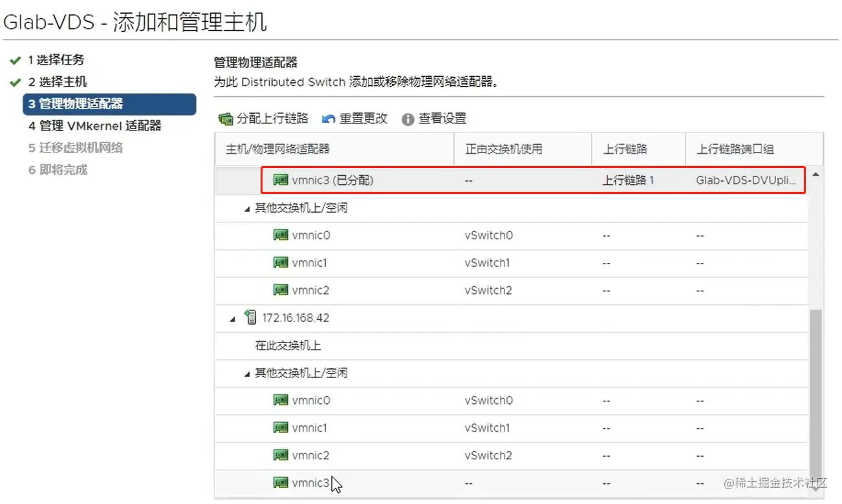Image resolution: width=842 pixels, height=504 pixels.
Task: Click the NIC icon of vmnic1 under host 172.16.168.42
Action: pos(281,428)
